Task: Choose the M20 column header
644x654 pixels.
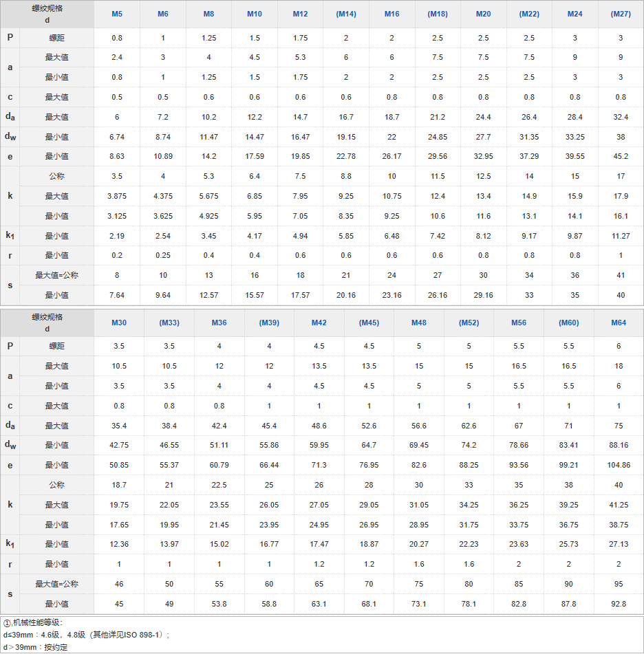Action: [483, 14]
